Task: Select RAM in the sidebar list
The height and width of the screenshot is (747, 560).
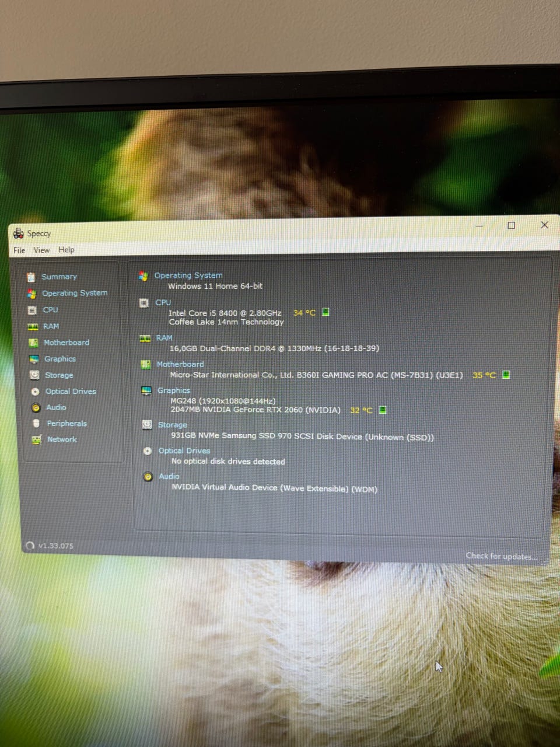Action: tap(51, 326)
